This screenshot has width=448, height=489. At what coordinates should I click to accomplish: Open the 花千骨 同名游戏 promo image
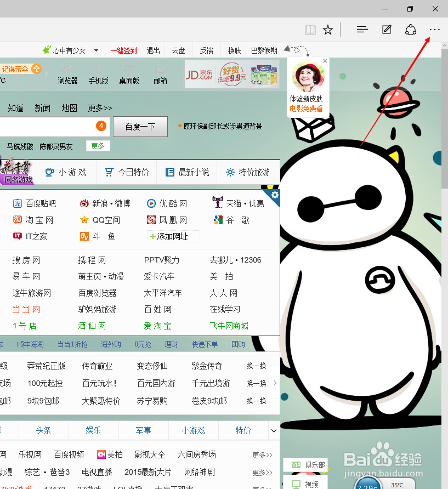17,170
